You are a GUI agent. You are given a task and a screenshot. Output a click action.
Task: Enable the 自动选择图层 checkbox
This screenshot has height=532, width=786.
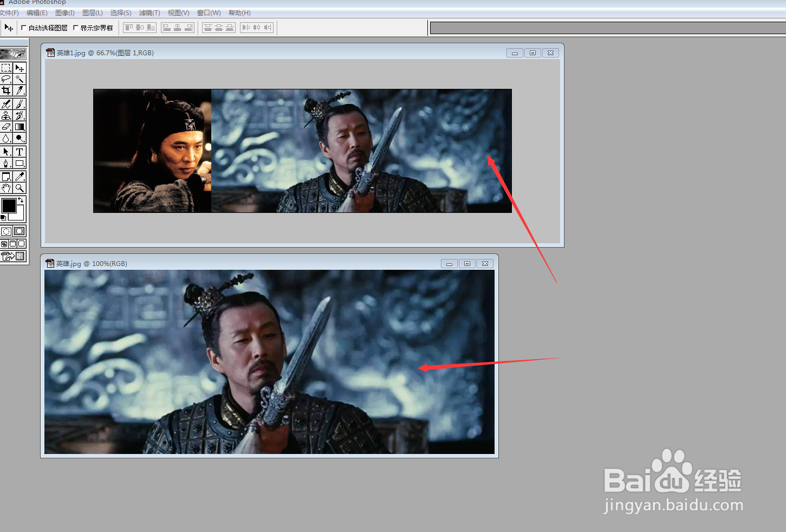(x=24, y=28)
